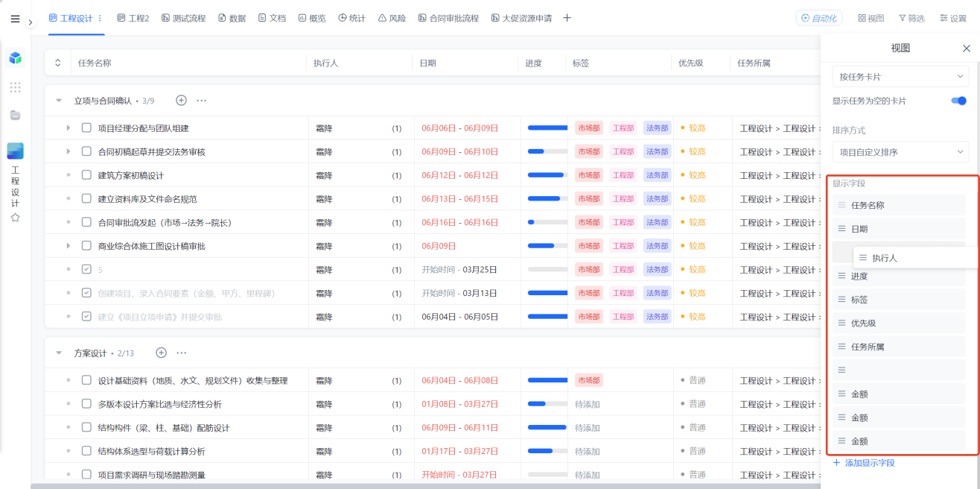Check the 建立资料库及文件命名规范 checkbox

86,199
